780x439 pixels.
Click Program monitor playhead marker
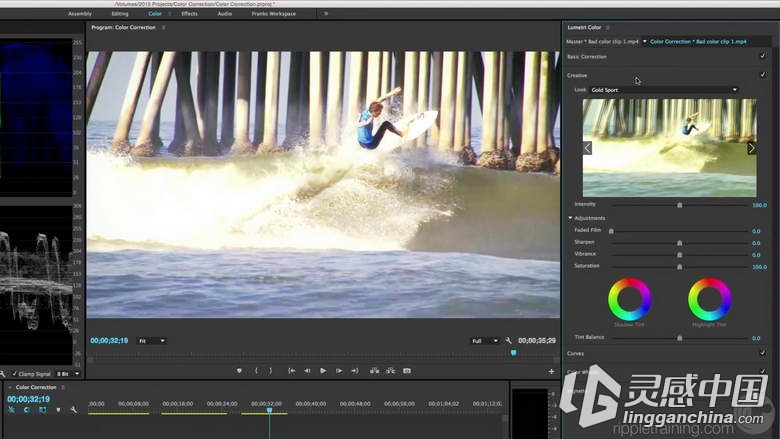point(513,352)
